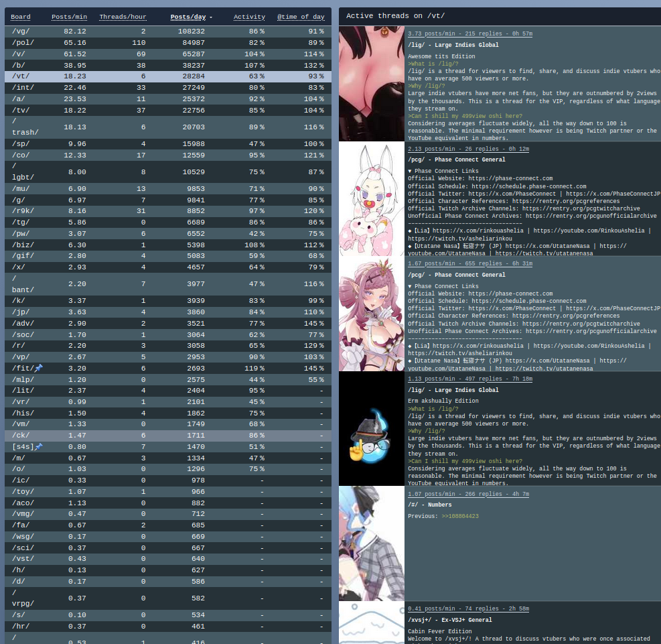Open /#/ Numbers thread thumbnail
The height and width of the screenshot is (644, 661).
(x=372, y=543)
